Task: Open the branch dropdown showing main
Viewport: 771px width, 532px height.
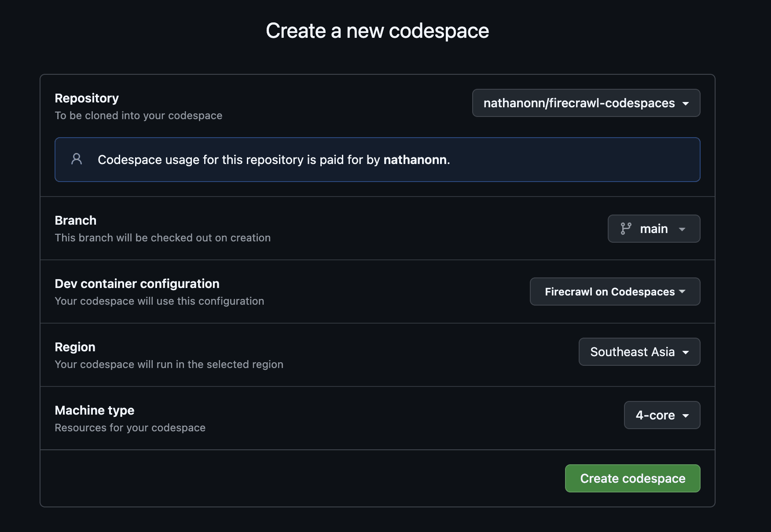Action: 654,229
